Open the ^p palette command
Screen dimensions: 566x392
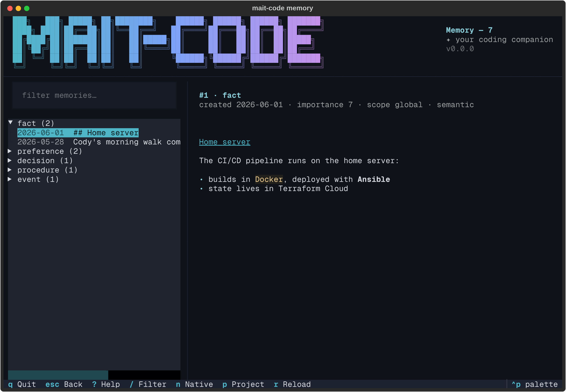[x=534, y=384]
